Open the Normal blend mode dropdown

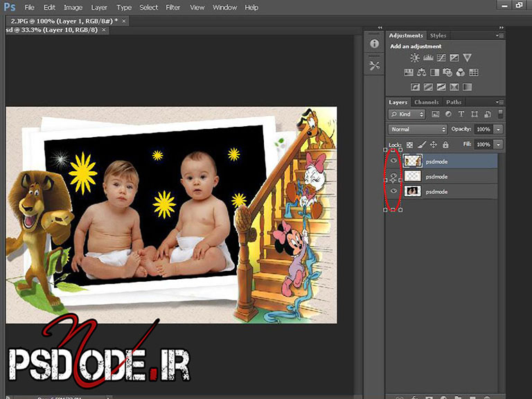418,130
